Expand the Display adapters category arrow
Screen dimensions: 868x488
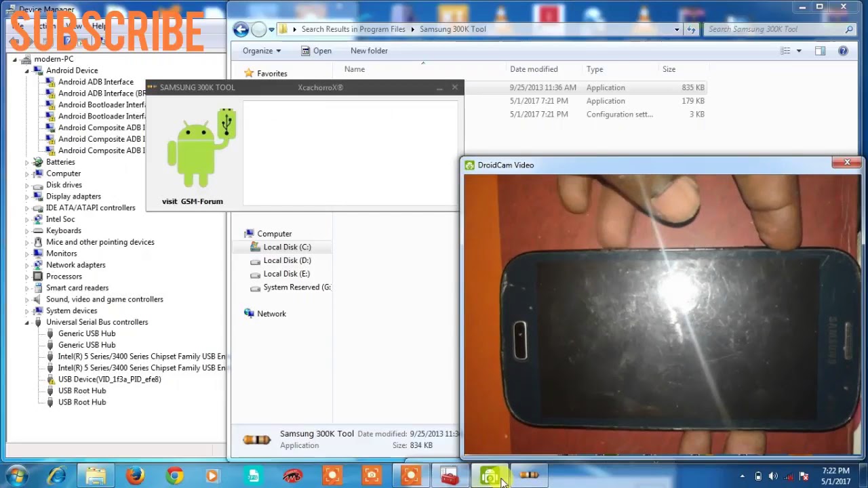click(26, 197)
